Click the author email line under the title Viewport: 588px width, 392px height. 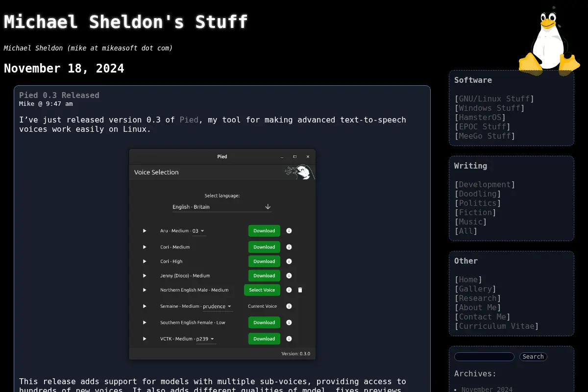[88, 48]
